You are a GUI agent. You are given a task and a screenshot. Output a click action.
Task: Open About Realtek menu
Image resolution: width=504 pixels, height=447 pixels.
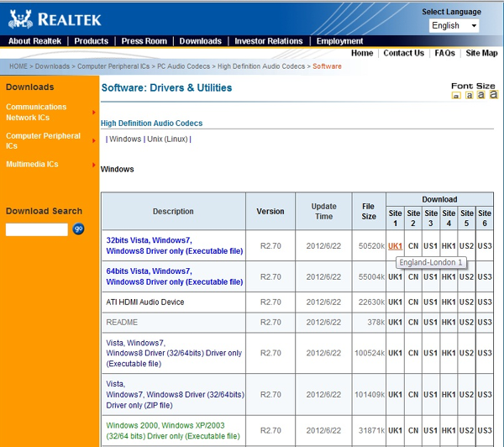click(34, 41)
